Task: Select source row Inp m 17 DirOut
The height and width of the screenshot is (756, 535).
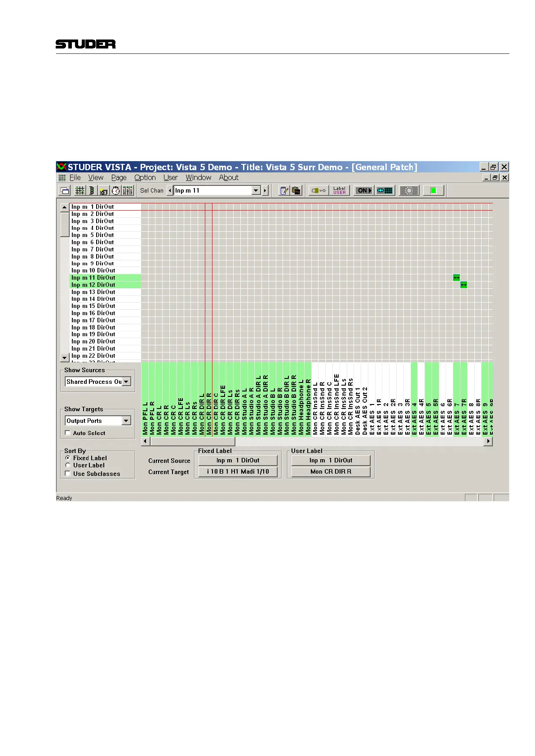Action: [x=106, y=320]
